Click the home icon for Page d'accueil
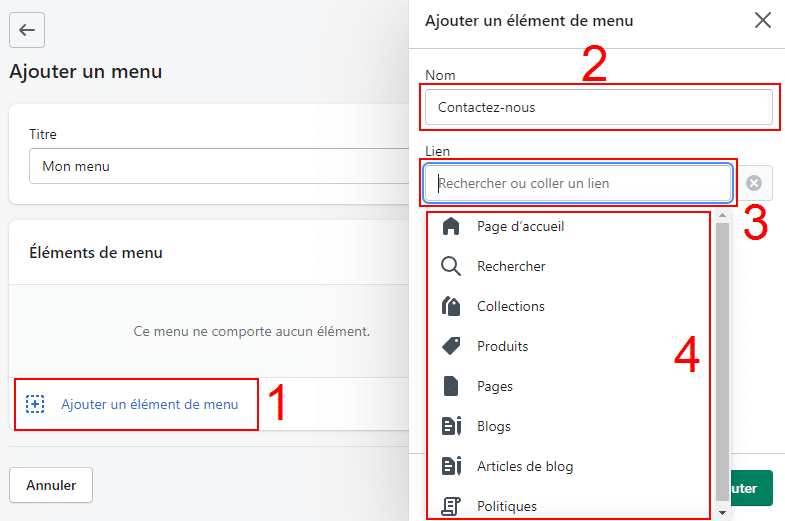Image resolution: width=785 pixels, height=521 pixels. [x=451, y=226]
